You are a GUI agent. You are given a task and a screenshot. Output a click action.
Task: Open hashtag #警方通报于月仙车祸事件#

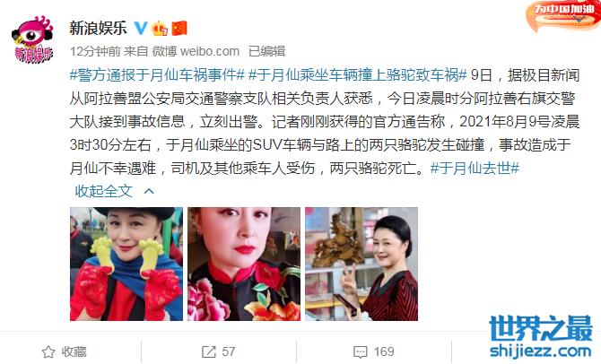(157, 75)
